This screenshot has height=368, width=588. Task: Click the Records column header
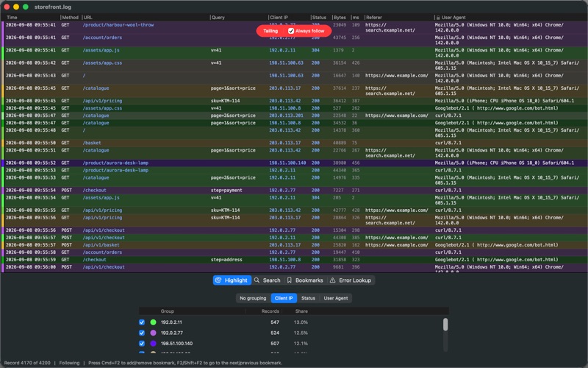(x=270, y=311)
